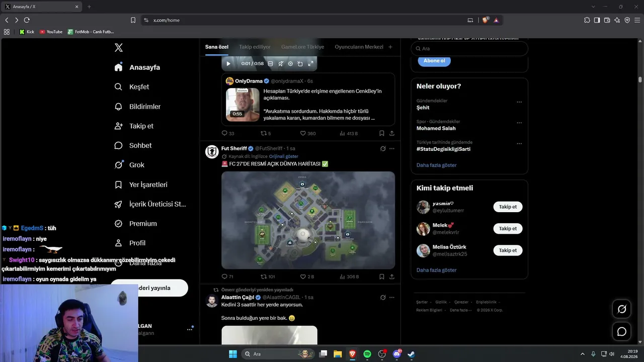644x362 pixels.
Task: Open Leo AI sparkle icon
Action: [617, 20]
